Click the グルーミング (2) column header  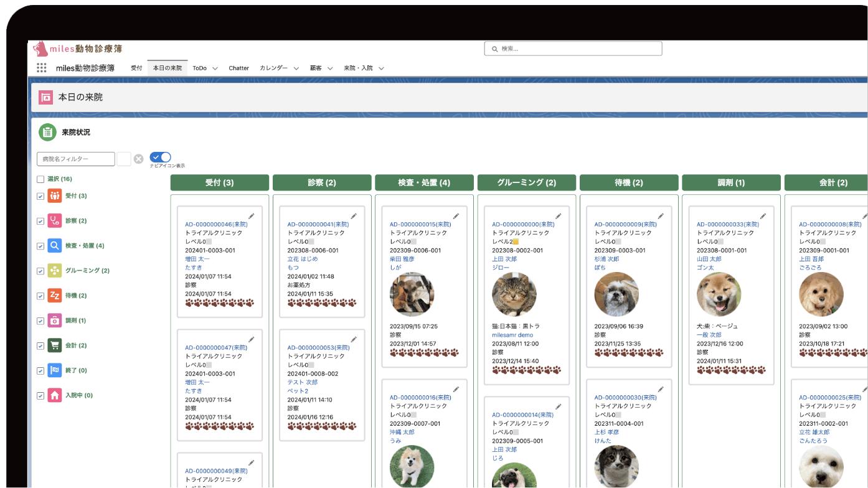527,182
